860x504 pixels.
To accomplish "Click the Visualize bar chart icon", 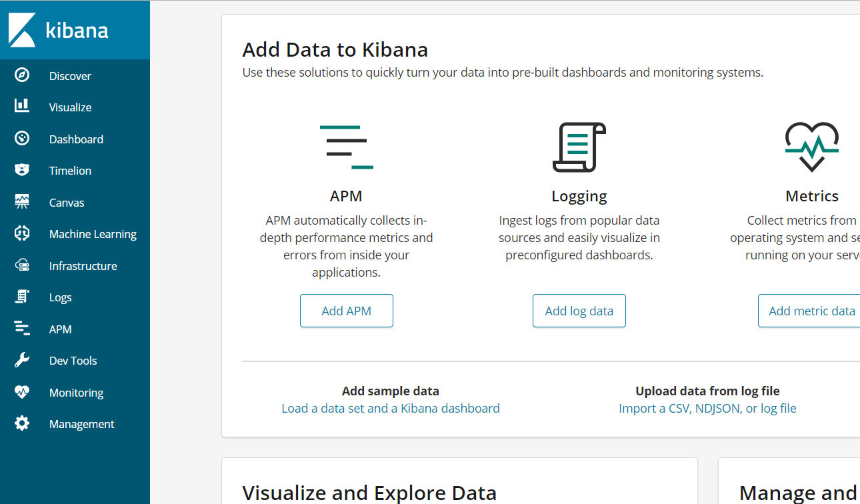I will pos(22,107).
